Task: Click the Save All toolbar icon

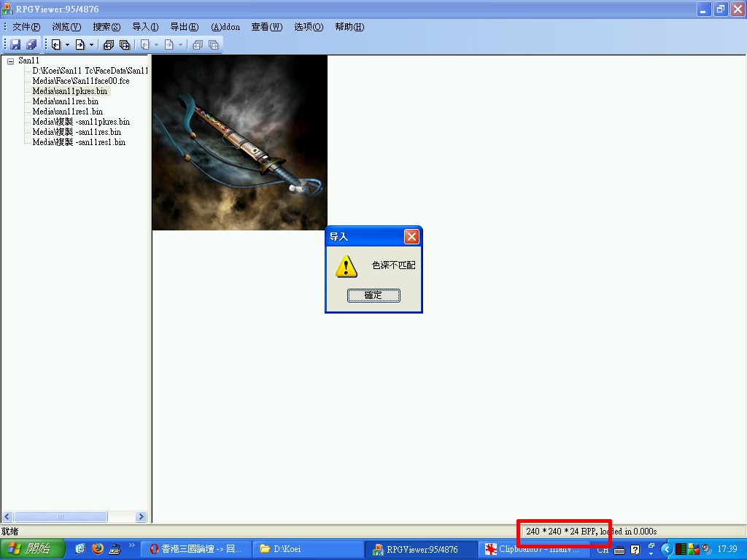Action: click(31, 44)
